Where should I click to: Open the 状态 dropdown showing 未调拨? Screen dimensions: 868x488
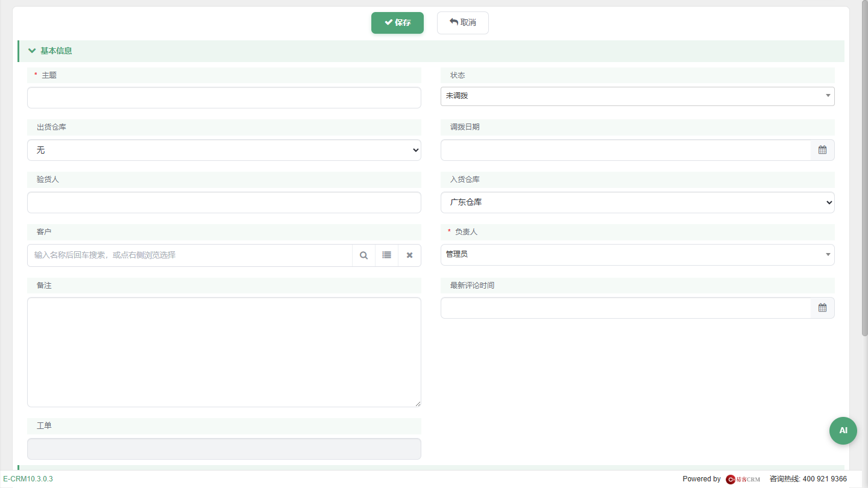[638, 96]
